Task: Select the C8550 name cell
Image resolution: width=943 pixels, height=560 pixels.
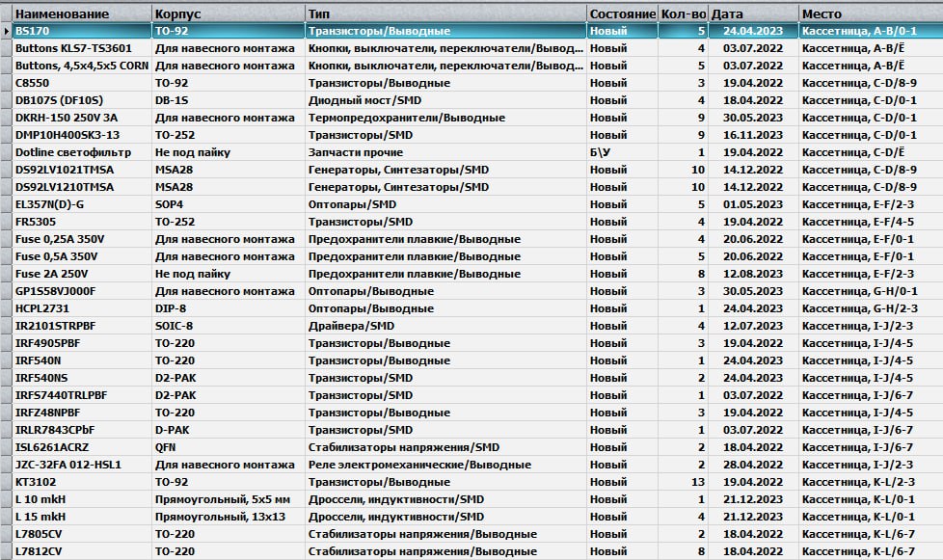Action: click(82, 83)
